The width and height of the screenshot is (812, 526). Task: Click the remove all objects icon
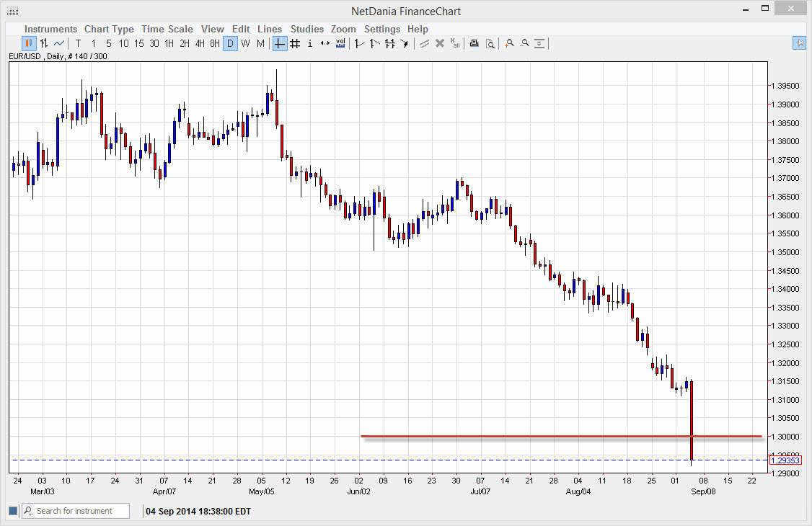pyautogui.click(x=455, y=43)
